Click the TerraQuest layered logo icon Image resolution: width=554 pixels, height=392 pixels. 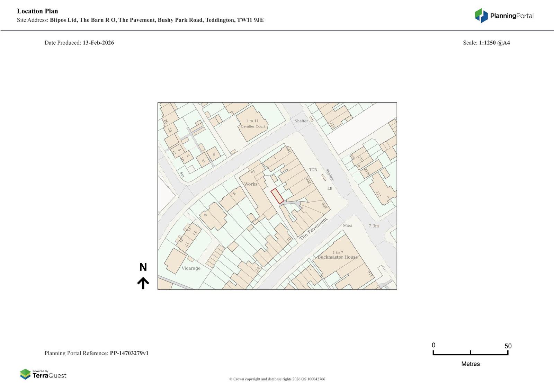click(25, 374)
